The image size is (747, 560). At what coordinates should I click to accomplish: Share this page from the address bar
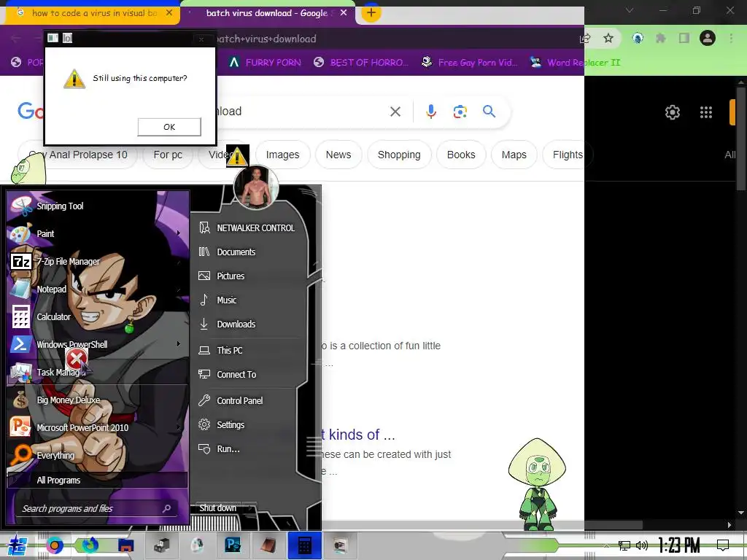coord(586,38)
